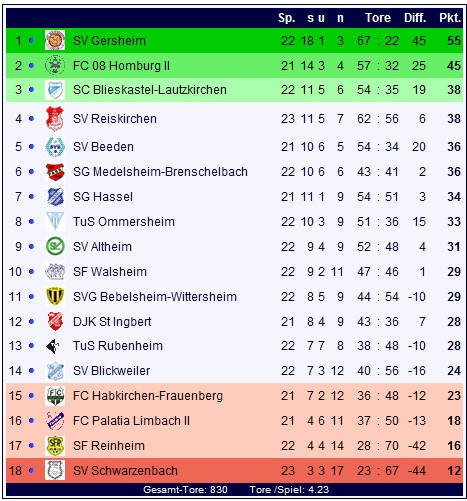
Task: Click the SG Hassel blue crest
Action: (x=55, y=196)
